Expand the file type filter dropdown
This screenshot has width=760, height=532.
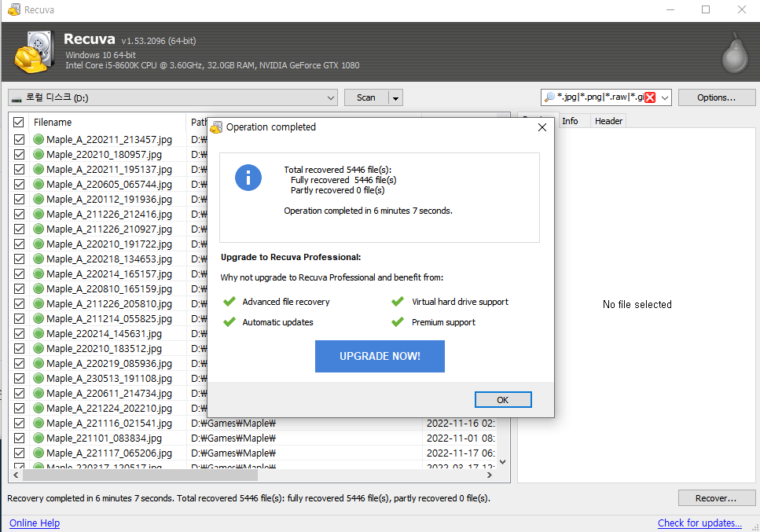tap(665, 97)
